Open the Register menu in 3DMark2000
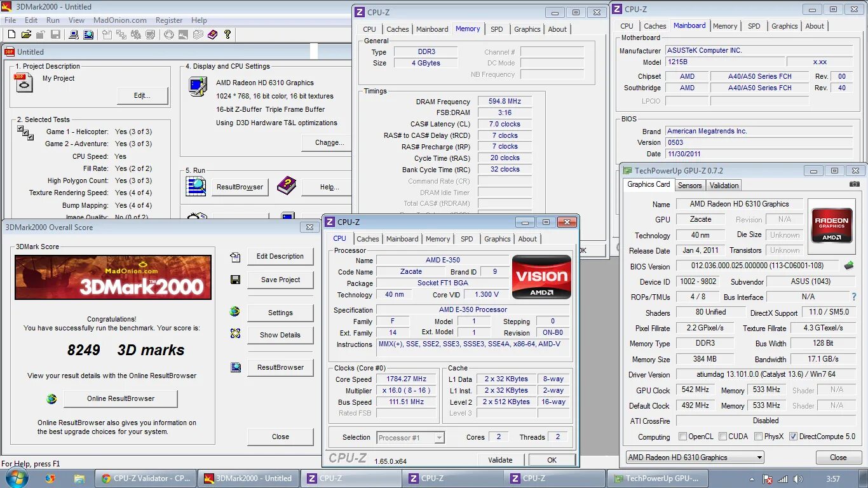This screenshot has width=868, height=488. (x=169, y=20)
